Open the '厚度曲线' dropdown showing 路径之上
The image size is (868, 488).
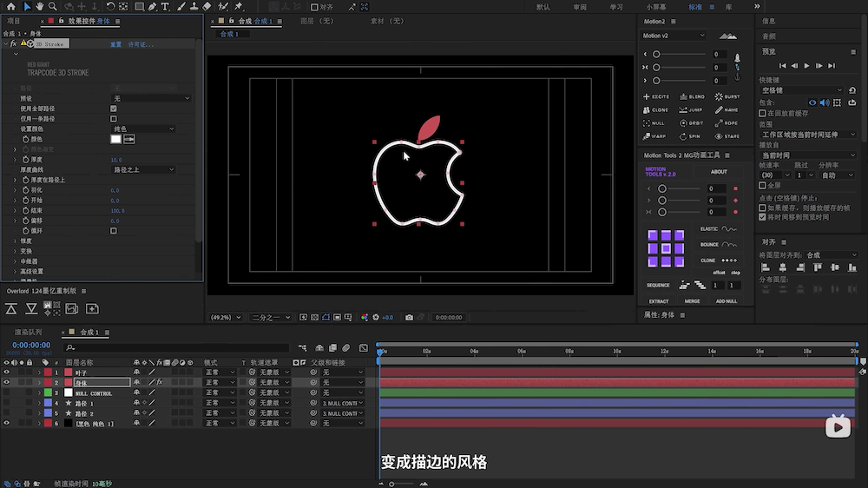click(143, 169)
